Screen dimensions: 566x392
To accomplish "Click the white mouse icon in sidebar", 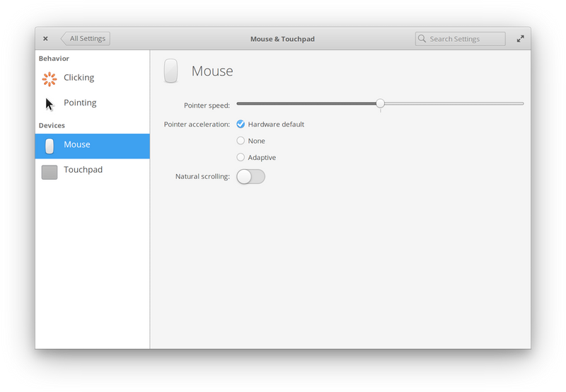I will pos(50,146).
